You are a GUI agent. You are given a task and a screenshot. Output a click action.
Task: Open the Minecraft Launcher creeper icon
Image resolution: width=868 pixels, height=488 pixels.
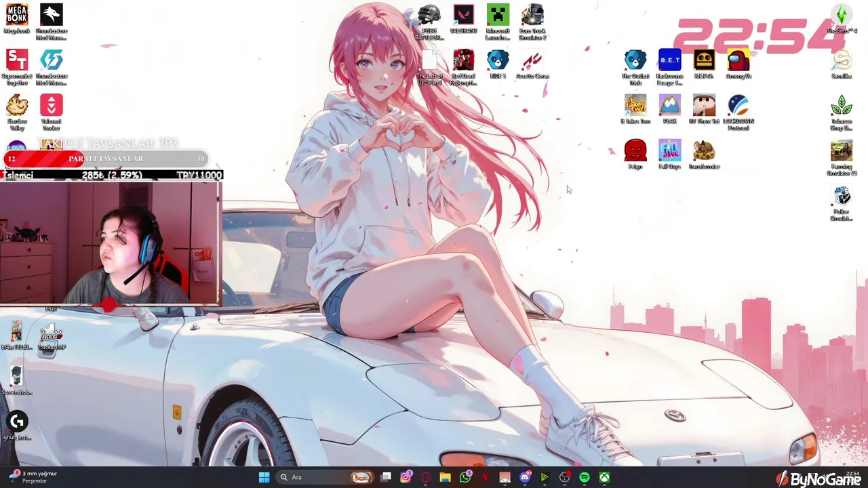(x=498, y=22)
